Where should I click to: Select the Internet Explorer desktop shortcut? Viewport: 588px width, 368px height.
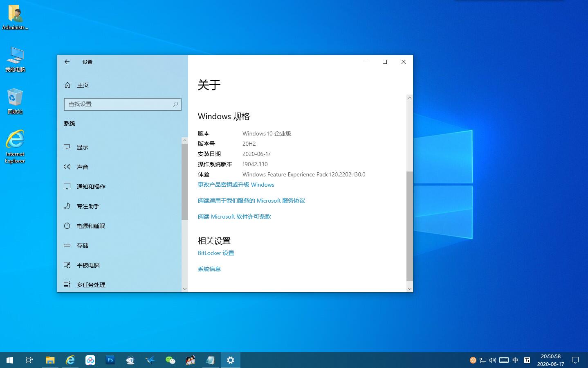(x=15, y=147)
